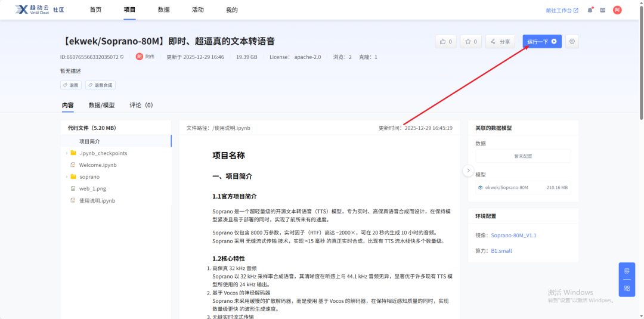Click the blue 运行一下 run button
Screen dimensions: 644x319
click(x=541, y=42)
